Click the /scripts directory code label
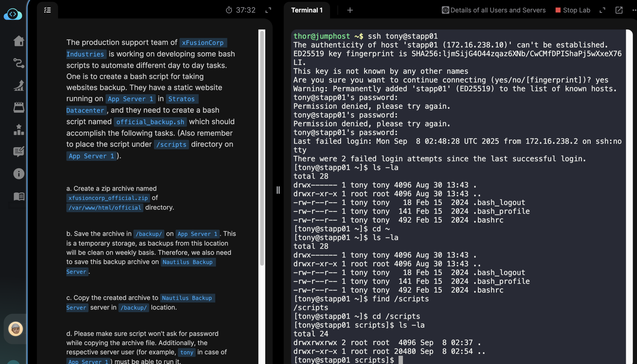The image size is (637, 364). click(x=171, y=145)
